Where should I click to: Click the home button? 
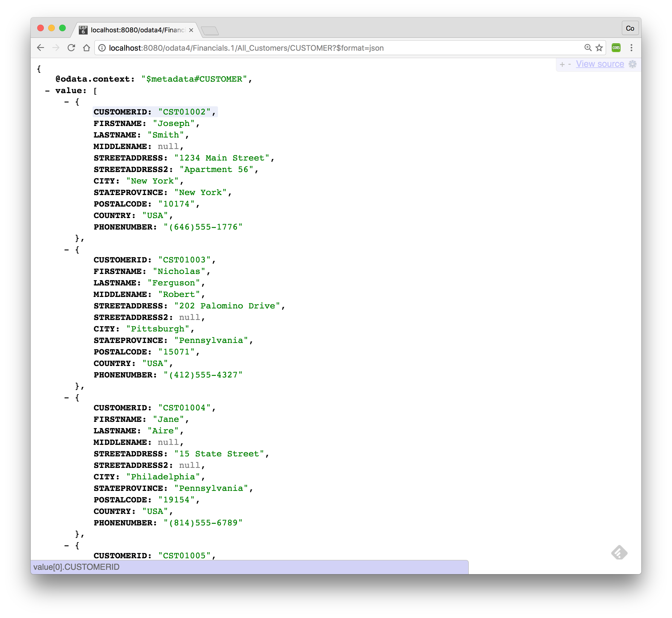(87, 48)
